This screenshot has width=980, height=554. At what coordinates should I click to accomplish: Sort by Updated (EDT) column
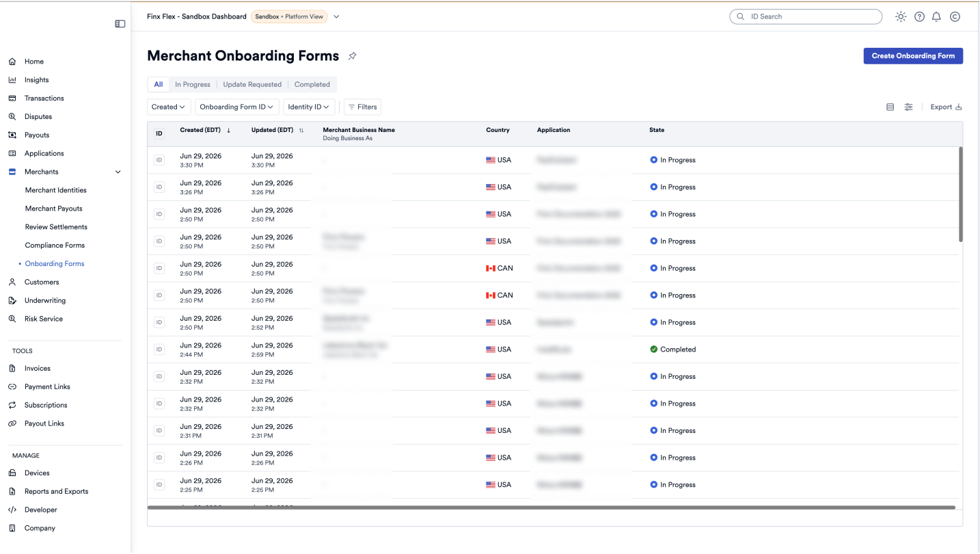[x=277, y=130]
